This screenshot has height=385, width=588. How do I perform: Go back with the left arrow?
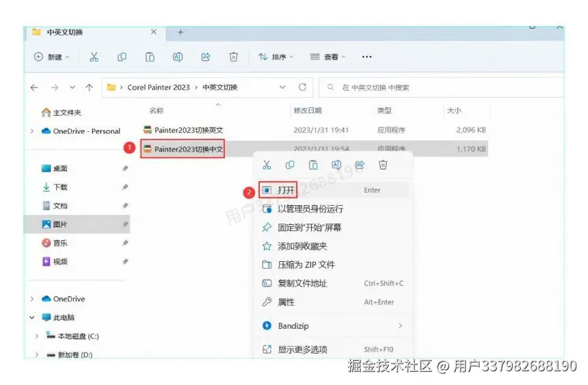[x=34, y=88]
